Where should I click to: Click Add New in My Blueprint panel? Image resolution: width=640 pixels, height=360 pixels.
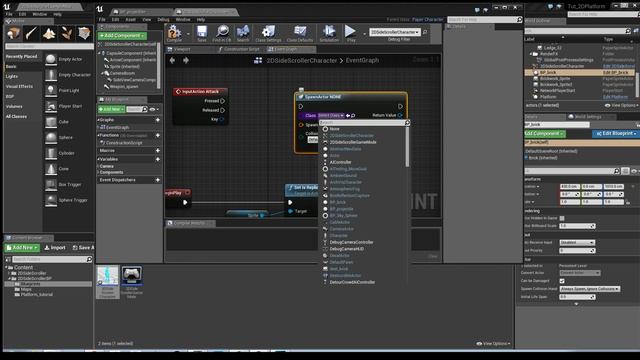click(111, 109)
